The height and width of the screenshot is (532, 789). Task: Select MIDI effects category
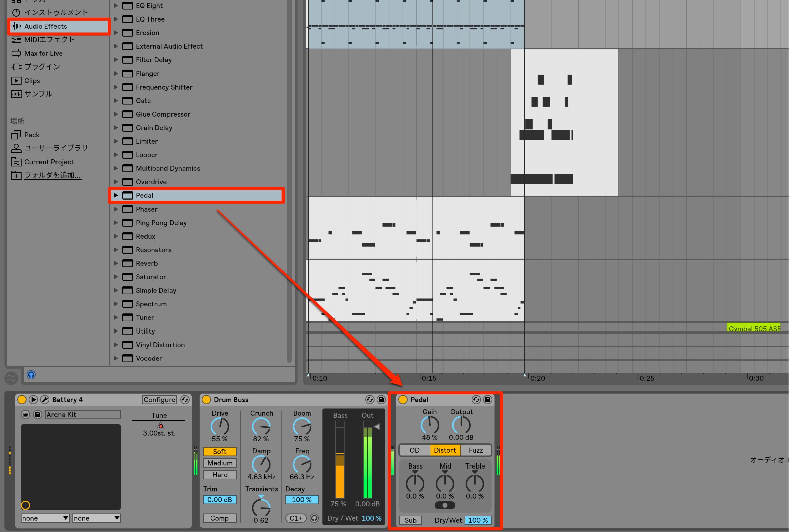click(43, 40)
